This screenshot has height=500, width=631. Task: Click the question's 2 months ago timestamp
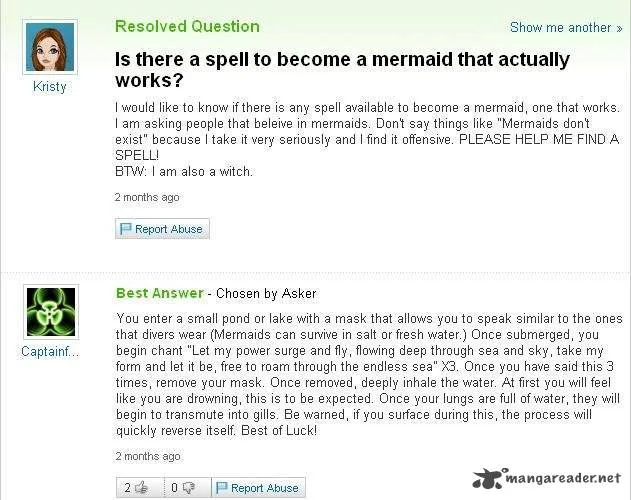(x=147, y=197)
